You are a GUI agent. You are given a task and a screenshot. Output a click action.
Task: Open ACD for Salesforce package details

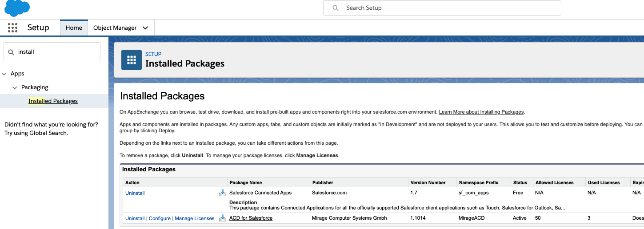(251, 218)
